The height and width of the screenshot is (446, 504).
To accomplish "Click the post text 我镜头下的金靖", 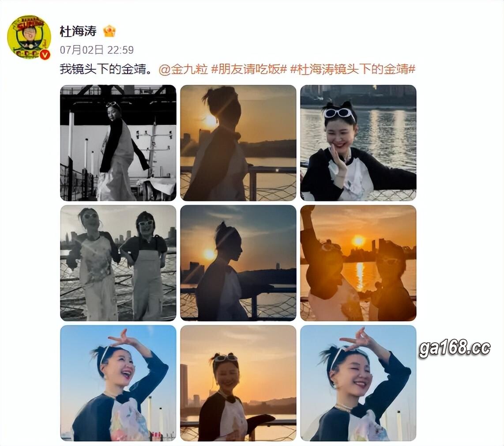I will coord(106,69).
